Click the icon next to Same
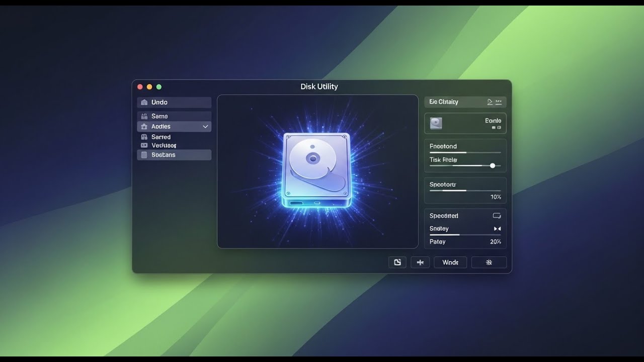This screenshot has width=644, height=362. point(144,116)
